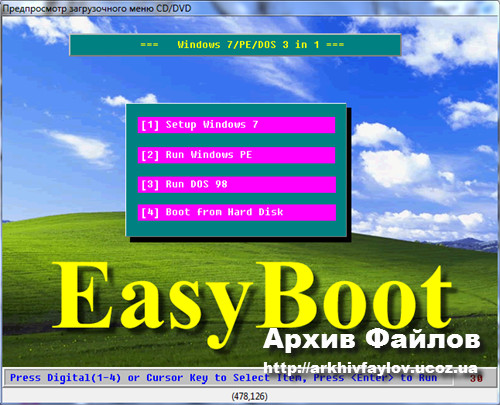This screenshot has height=405, width=500.
Task: Click the Windows 7/PE/DOS 3 in 1 banner
Action: (x=235, y=45)
